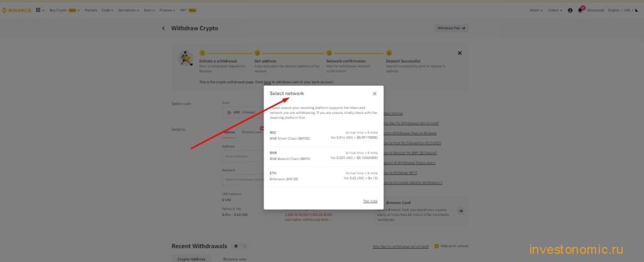This screenshot has width=644, height=262.
Task: Select the BSC BNB Smart Chain network
Action: (x=324, y=136)
